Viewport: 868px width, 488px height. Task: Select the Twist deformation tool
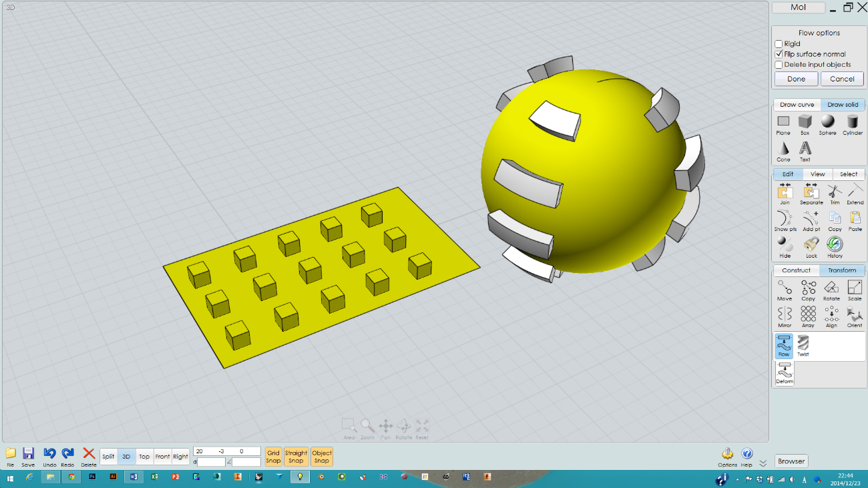tap(803, 346)
